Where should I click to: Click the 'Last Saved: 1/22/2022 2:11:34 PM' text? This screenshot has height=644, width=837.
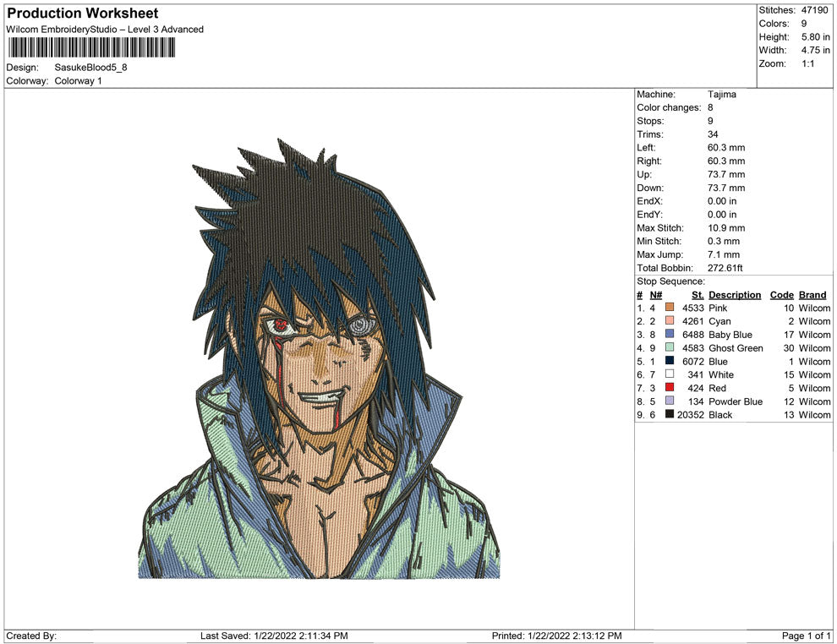[274, 636]
